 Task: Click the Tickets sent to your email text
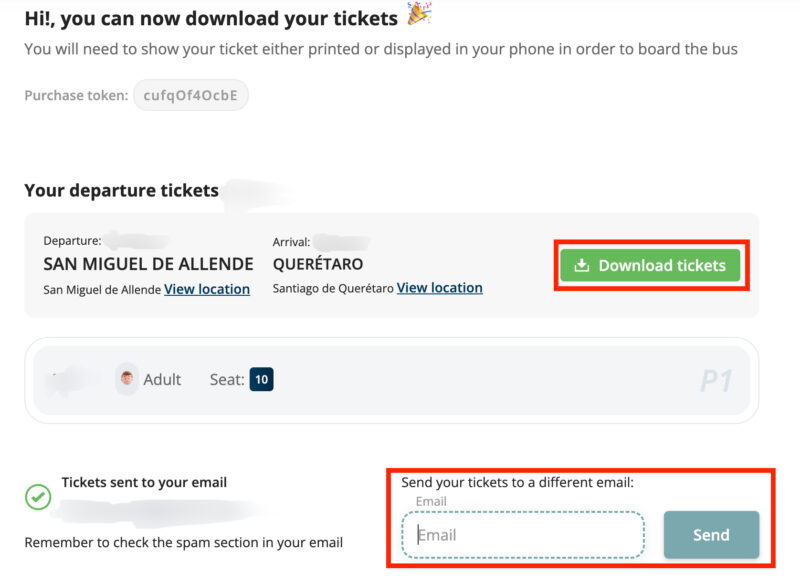[144, 482]
